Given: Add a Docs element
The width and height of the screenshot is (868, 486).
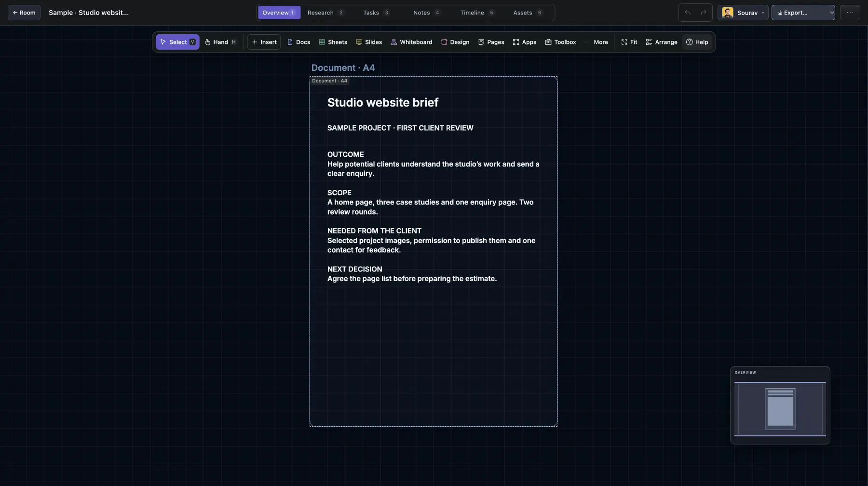Looking at the screenshot, I should point(298,42).
